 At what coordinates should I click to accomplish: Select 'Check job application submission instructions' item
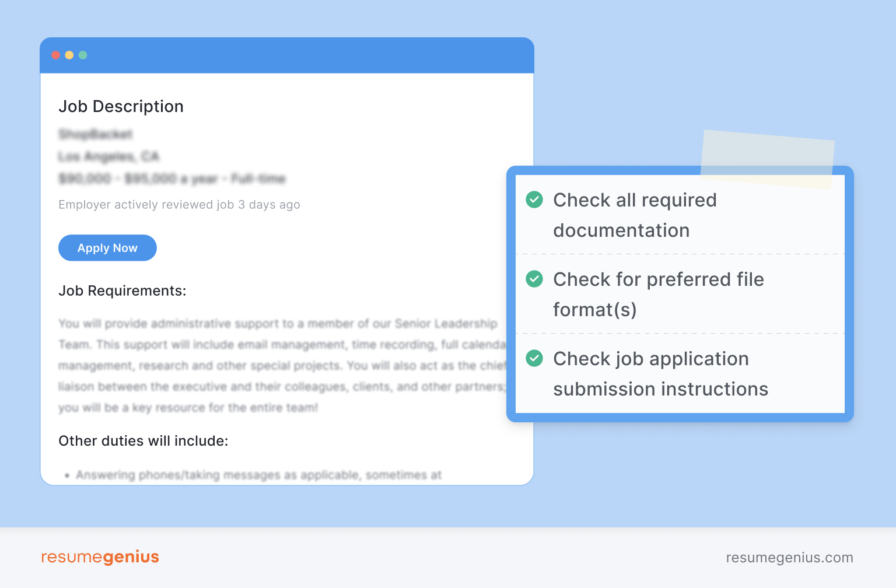(680, 373)
